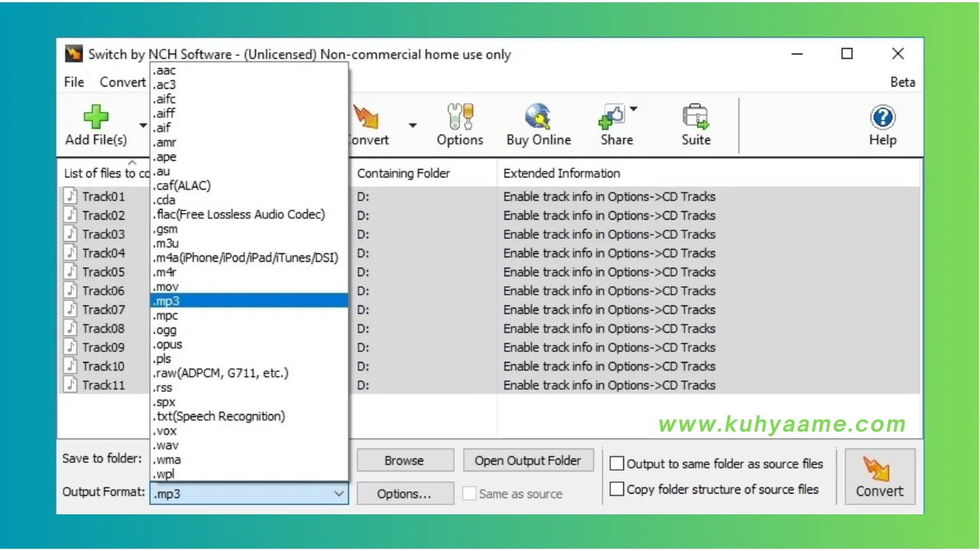Choose .au from format list
Screen dimensions: 980x551
(x=250, y=171)
